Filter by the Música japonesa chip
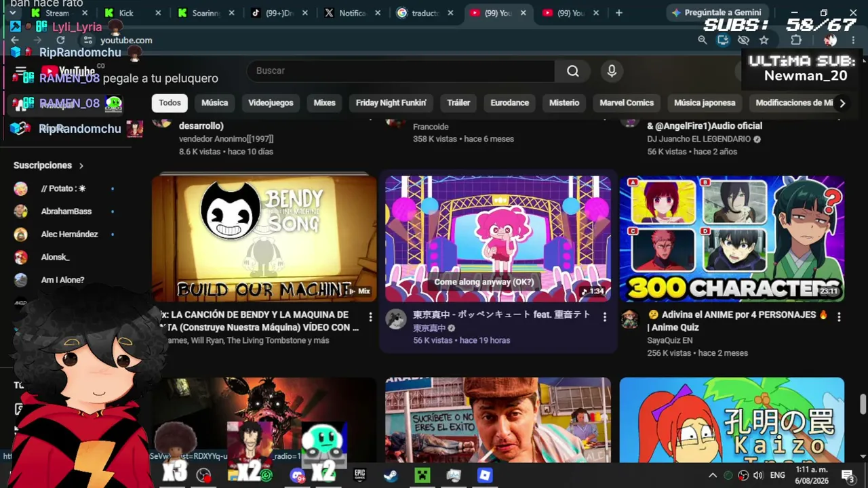868x488 pixels. click(705, 103)
